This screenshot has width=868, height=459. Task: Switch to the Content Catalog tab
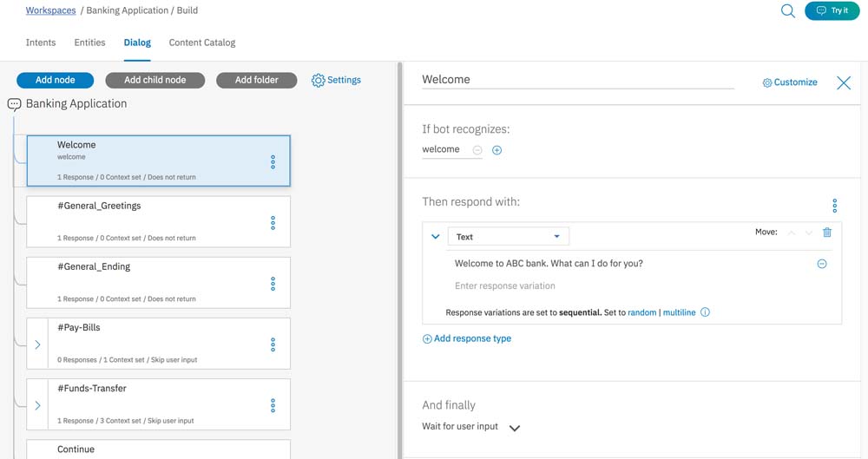pos(202,43)
